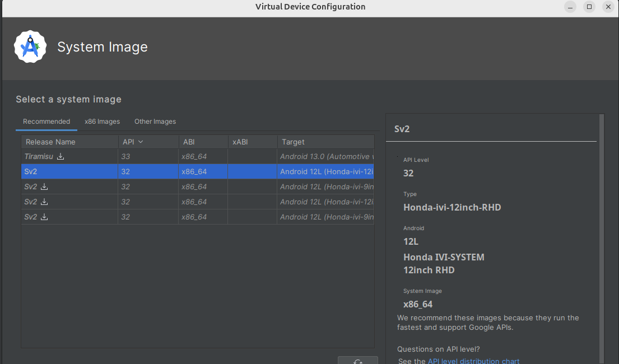Open the Other Images tab
The height and width of the screenshot is (364, 619).
[x=155, y=122]
